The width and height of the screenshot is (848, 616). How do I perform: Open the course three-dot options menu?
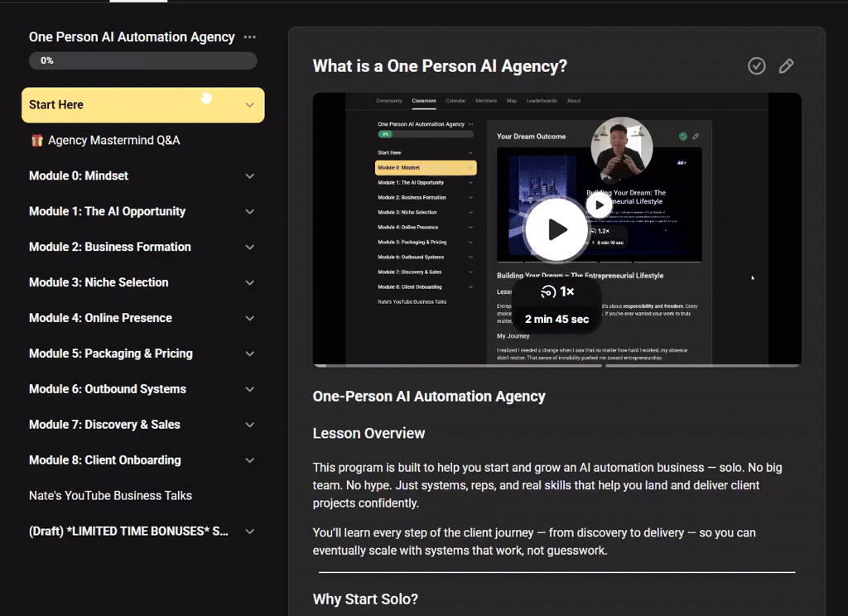(x=249, y=36)
